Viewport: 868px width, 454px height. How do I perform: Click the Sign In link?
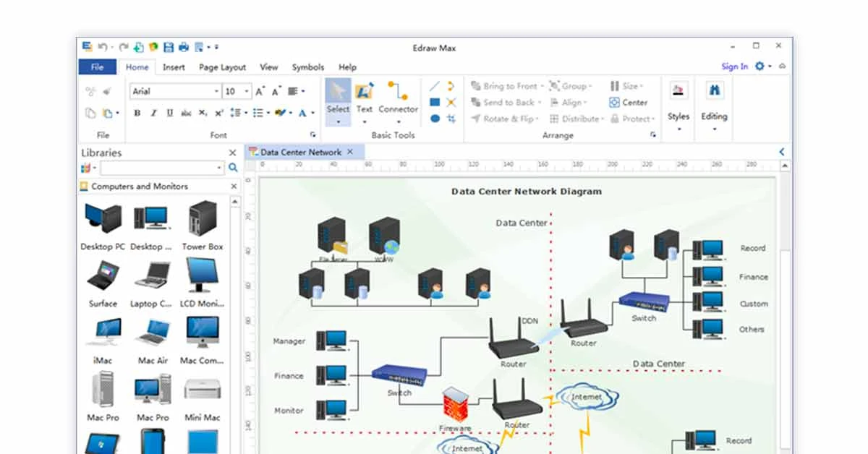[x=734, y=67]
